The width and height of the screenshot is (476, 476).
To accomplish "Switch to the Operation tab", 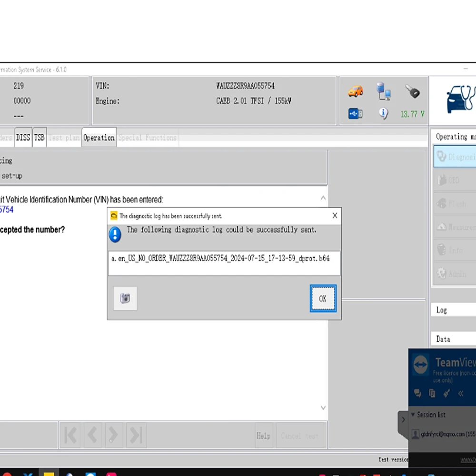I will pyautogui.click(x=99, y=138).
